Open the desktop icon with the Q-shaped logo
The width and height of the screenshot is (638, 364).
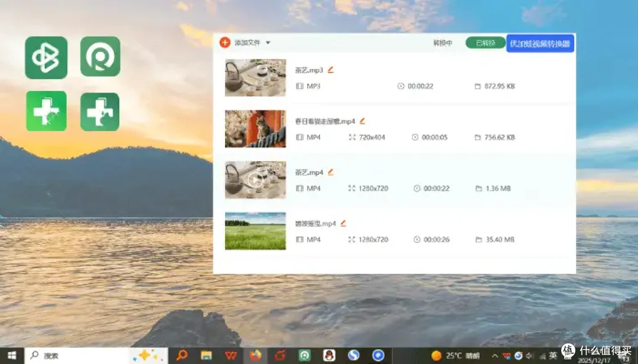(100, 57)
